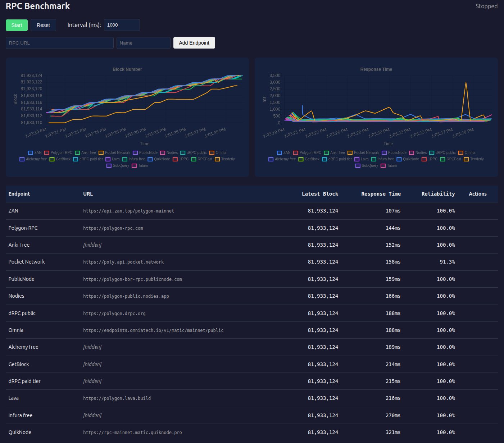The width and height of the screenshot is (504, 443).
Task: Click the endpoint Name input field
Action: pos(143,43)
